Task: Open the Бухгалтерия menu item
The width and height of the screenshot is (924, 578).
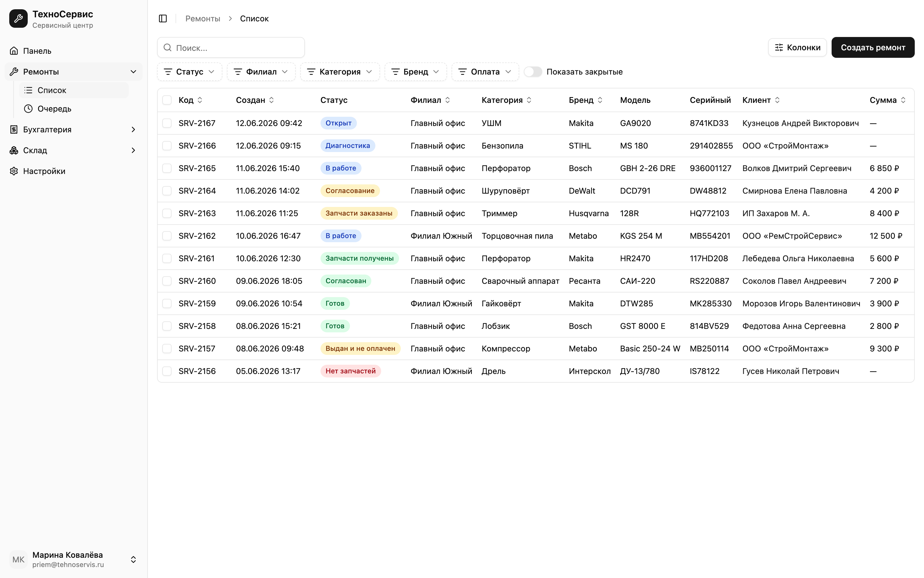Action: (x=74, y=129)
